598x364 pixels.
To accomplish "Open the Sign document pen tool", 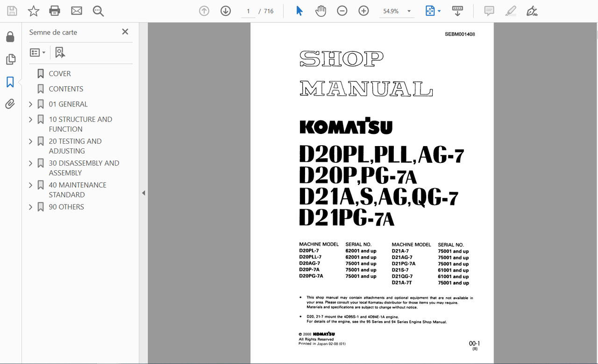I will [532, 11].
